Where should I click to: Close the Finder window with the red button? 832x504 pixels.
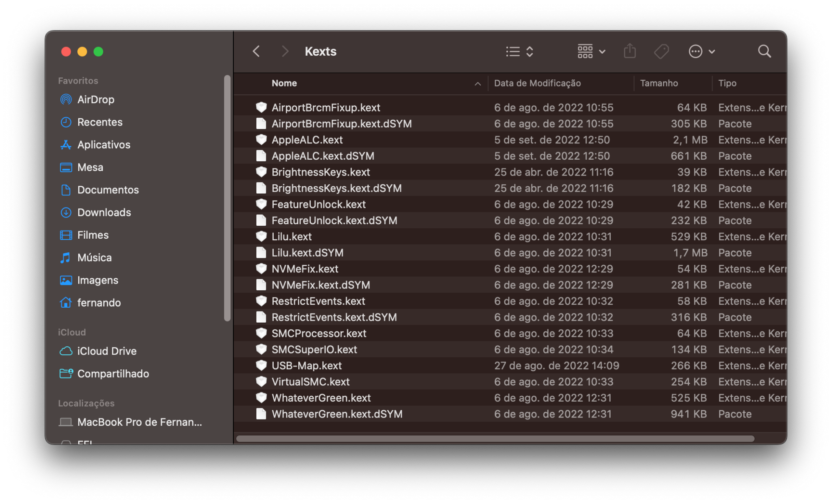tap(66, 52)
